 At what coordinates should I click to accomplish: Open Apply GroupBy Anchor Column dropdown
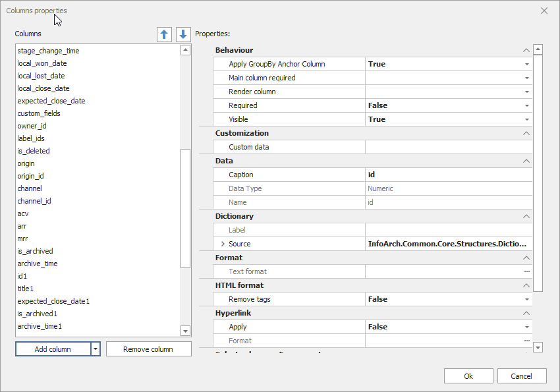click(x=526, y=64)
